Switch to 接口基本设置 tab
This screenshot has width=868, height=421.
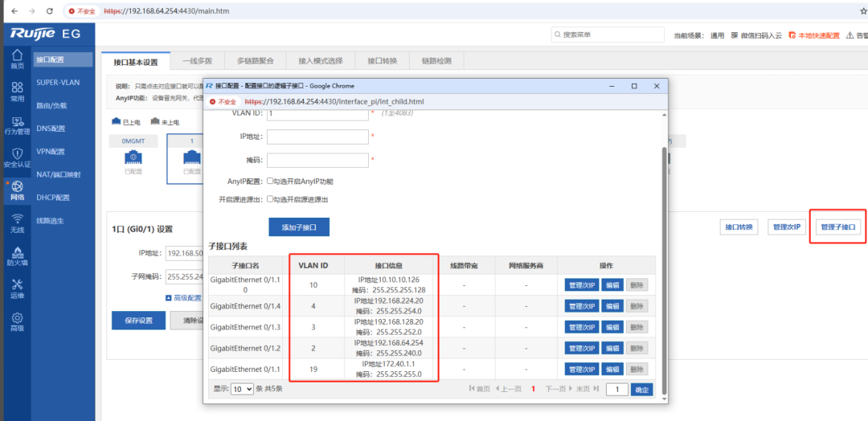[x=136, y=61]
